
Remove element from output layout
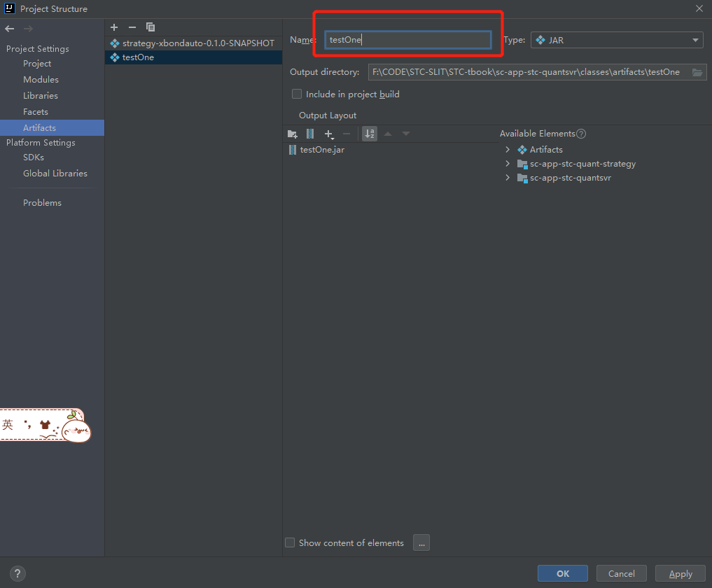coord(347,134)
